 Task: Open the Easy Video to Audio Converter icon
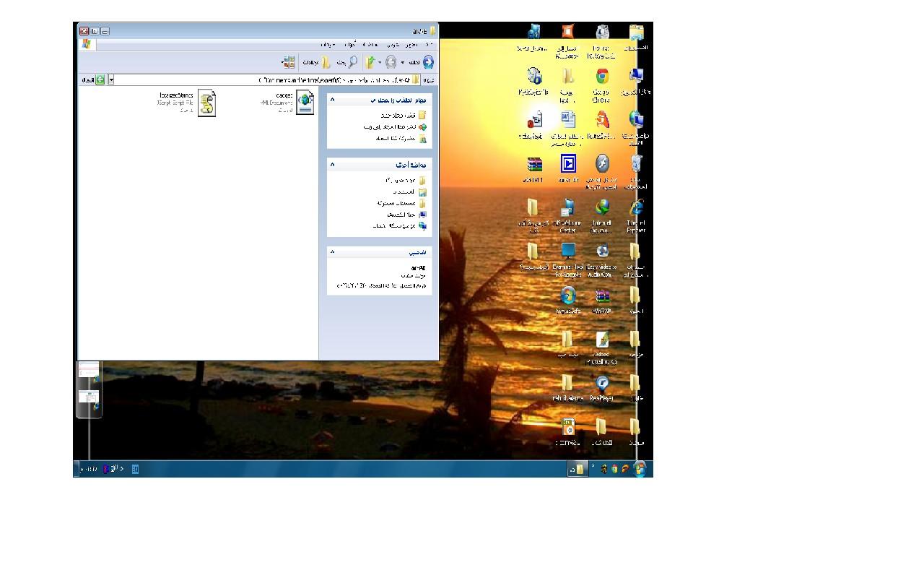602,250
